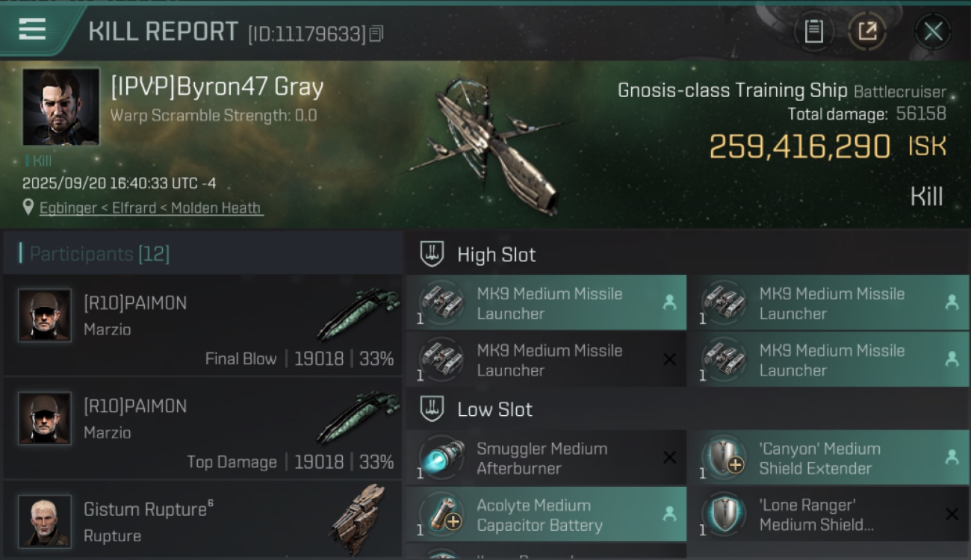This screenshot has width=971, height=560.
Task: Select the Participants [12] header
Action: 99,254
